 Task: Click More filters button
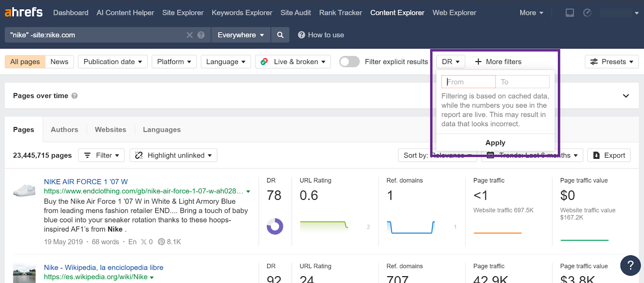498,62
